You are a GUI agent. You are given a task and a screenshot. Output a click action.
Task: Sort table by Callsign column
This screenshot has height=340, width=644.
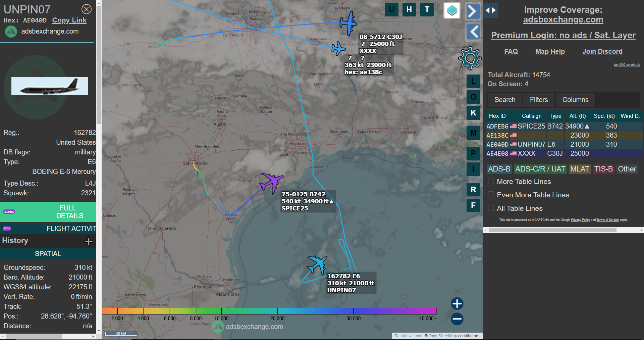pyautogui.click(x=532, y=116)
